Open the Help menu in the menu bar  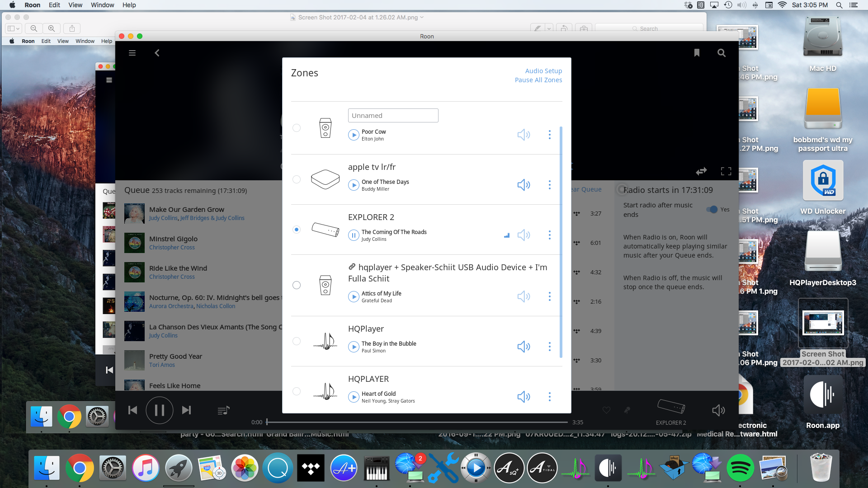[129, 5]
